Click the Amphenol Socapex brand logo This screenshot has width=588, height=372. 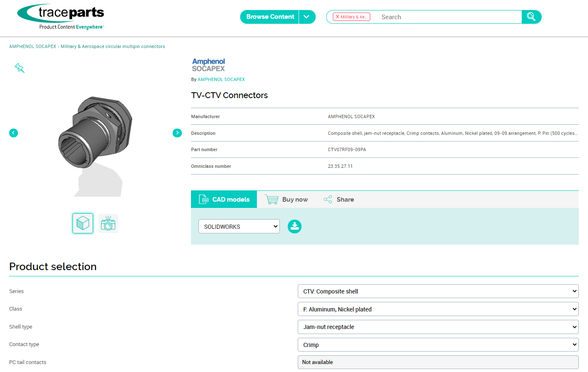pyautogui.click(x=209, y=65)
